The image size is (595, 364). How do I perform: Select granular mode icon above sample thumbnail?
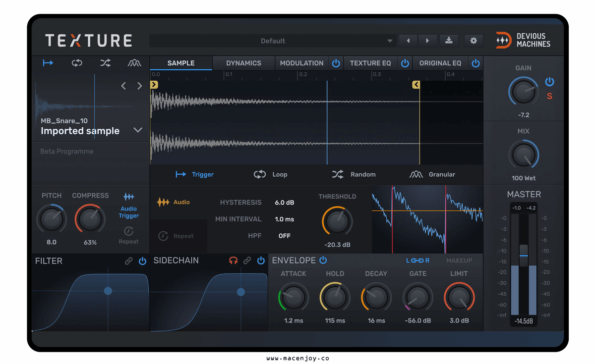click(134, 63)
